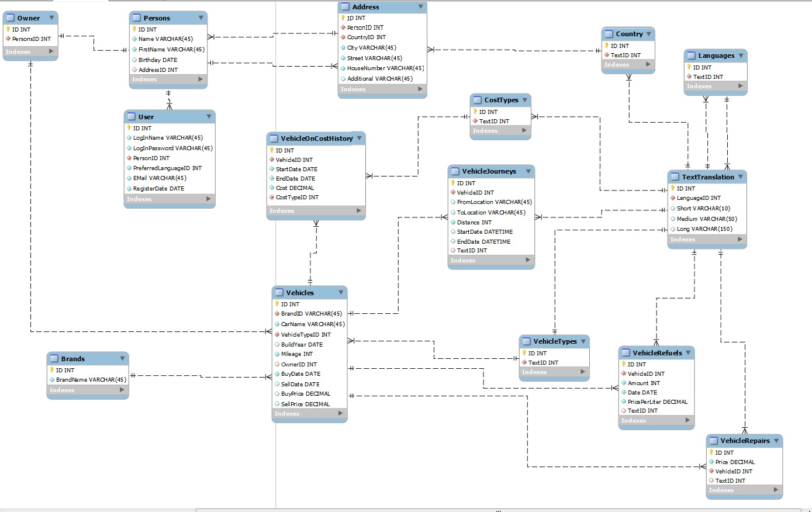Click the Vehicles table icon
812x512 pixels.
(x=279, y=292)
